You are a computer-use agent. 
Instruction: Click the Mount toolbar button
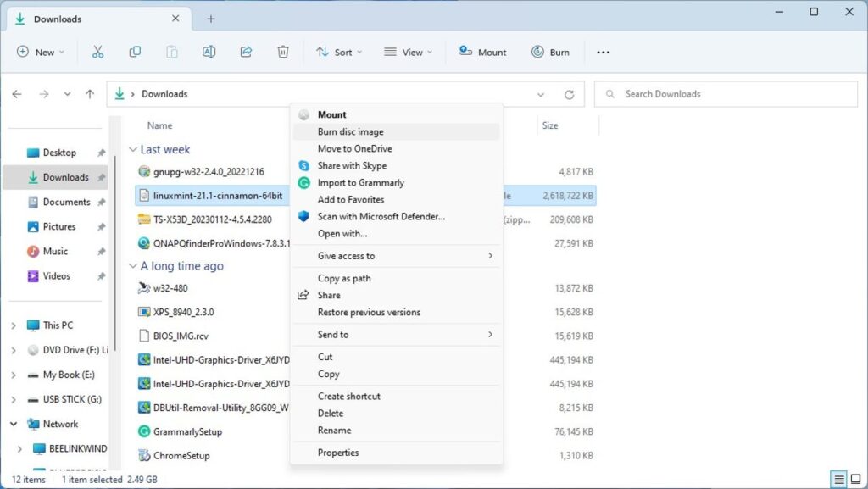tap(482, 52)
